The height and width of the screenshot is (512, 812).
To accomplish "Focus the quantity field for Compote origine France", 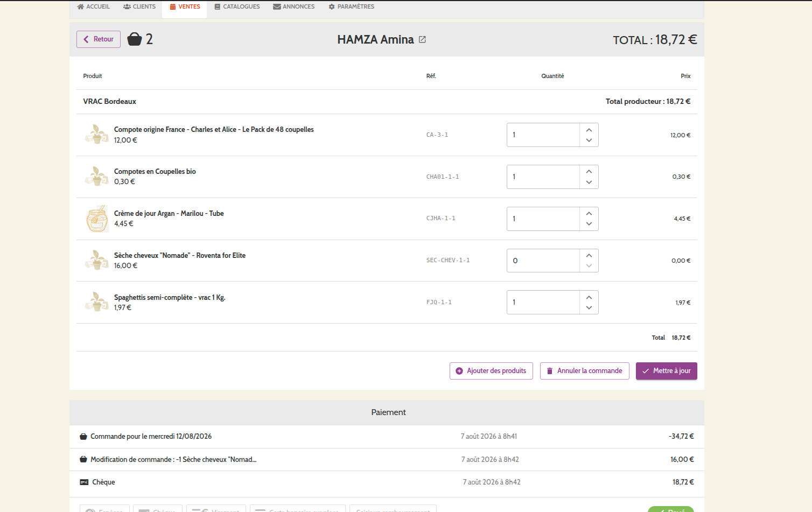I will tap(543, 135).
